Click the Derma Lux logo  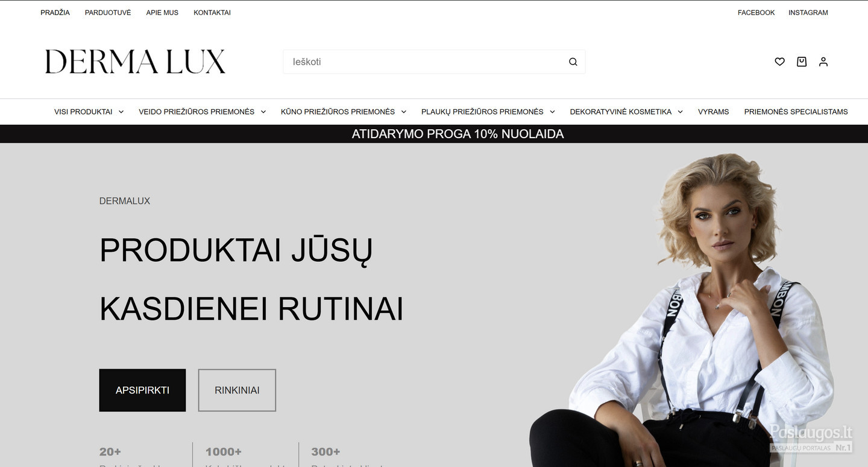(135, 62)
